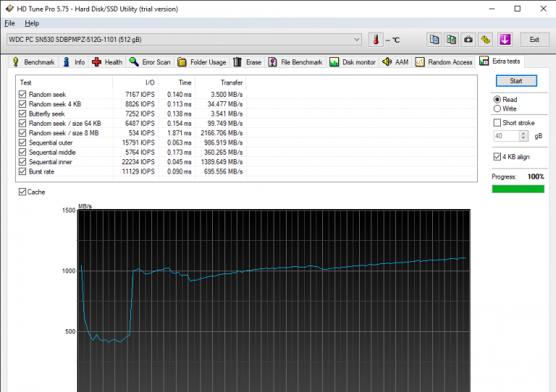Enable the Short stroke checkbox
Screen dimensions: 556x392
(497, 123)
